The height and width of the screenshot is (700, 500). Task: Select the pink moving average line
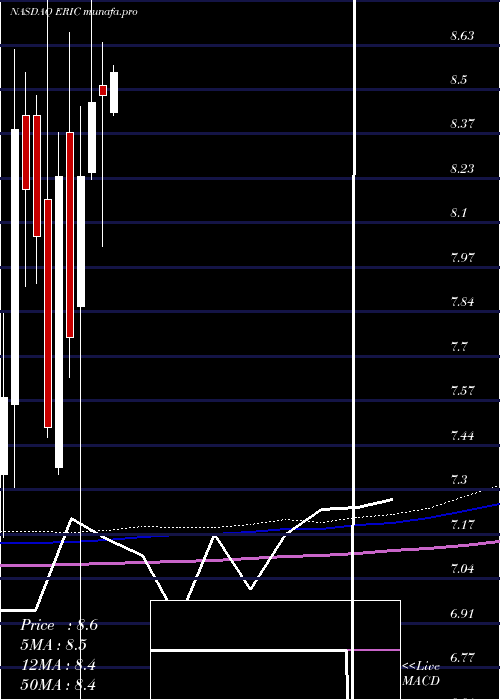[250, 558]
